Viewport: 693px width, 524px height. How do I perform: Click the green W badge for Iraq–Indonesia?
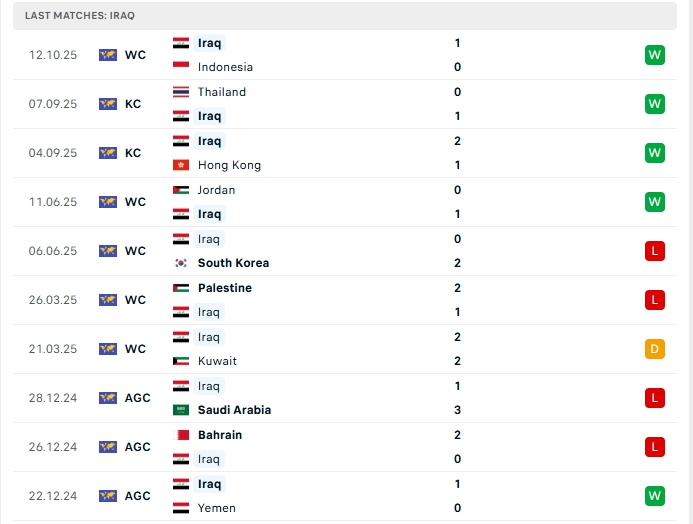coord(655,55)
